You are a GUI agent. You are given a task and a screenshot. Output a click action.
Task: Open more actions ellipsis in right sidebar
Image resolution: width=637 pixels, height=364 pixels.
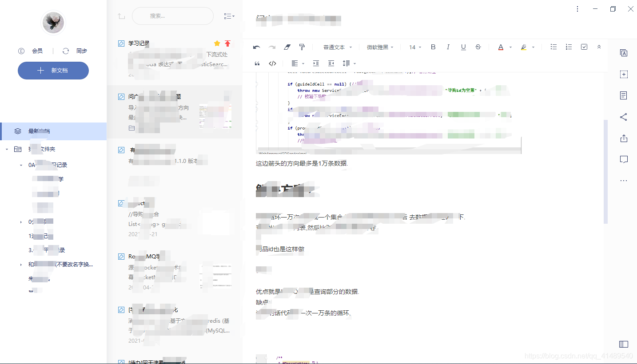pos(624,181)
